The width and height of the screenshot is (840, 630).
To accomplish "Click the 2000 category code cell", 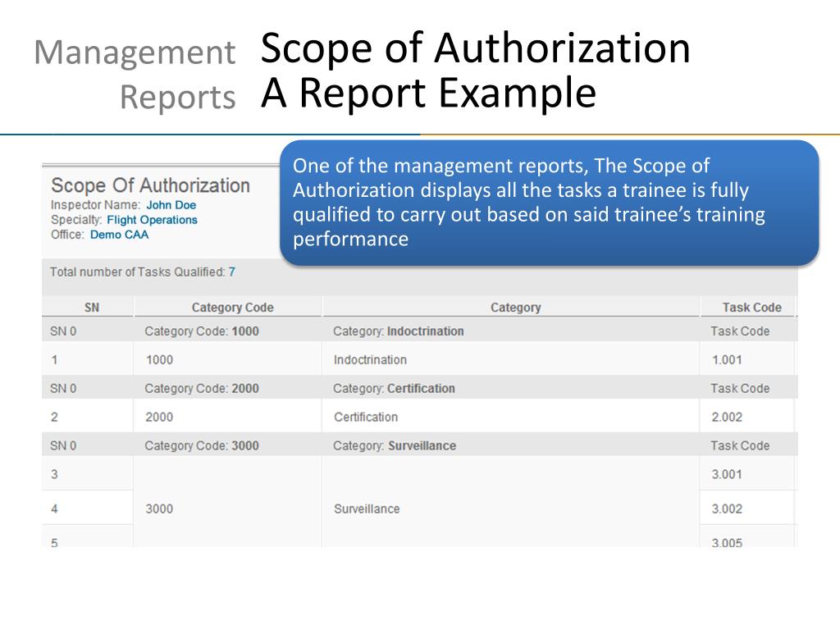I will click(x=228, y=417).
